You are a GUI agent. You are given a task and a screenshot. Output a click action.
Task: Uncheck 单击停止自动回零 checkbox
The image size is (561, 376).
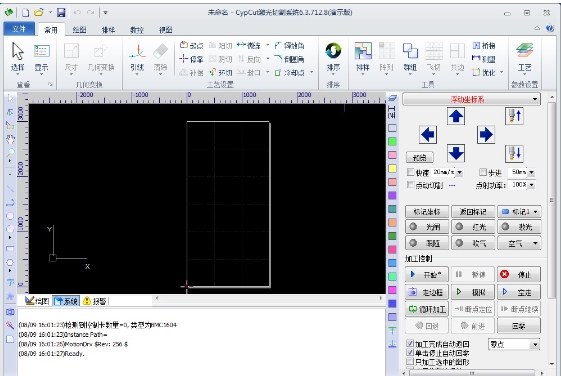(410, 353)
